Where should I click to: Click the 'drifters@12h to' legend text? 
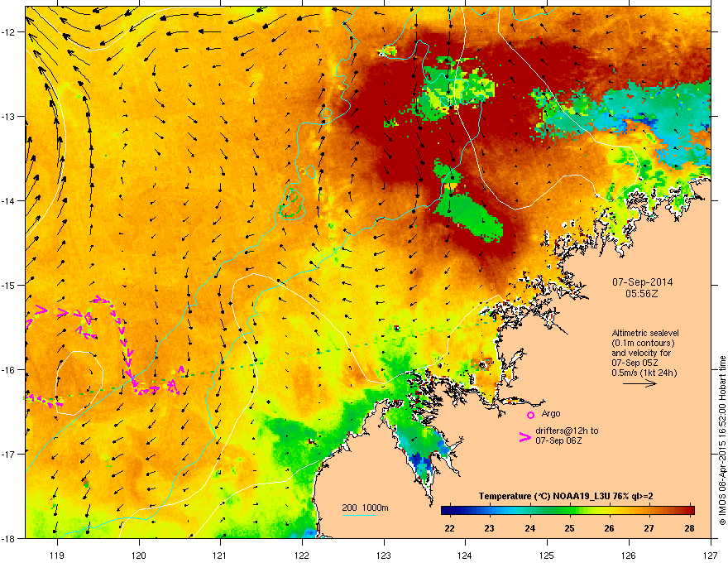pos(567,431)
